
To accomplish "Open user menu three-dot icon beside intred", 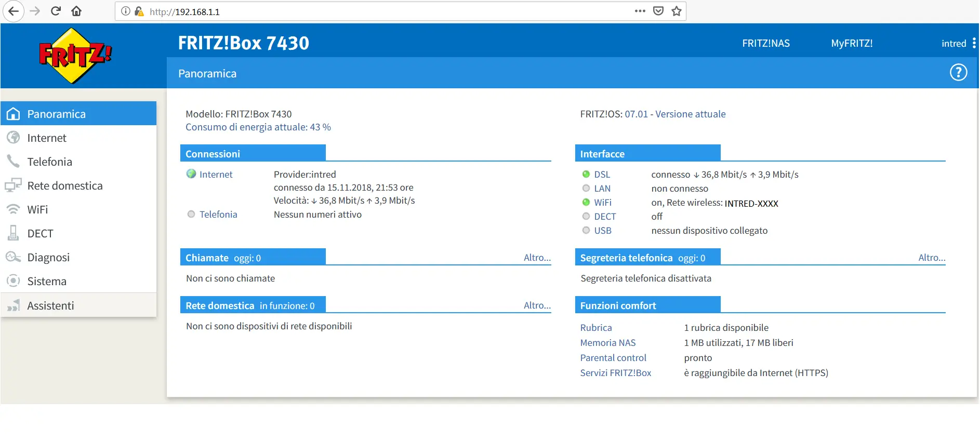I will 974,43.
